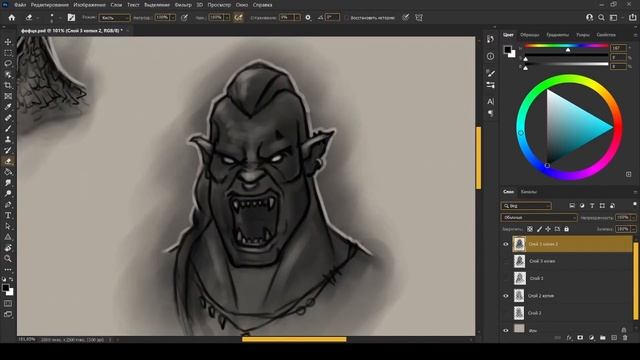Image resolution: width=640 pixels, height=360 pixels.
Task: Open the layer filter kind dropdown
Action: [x=526, y=206]
